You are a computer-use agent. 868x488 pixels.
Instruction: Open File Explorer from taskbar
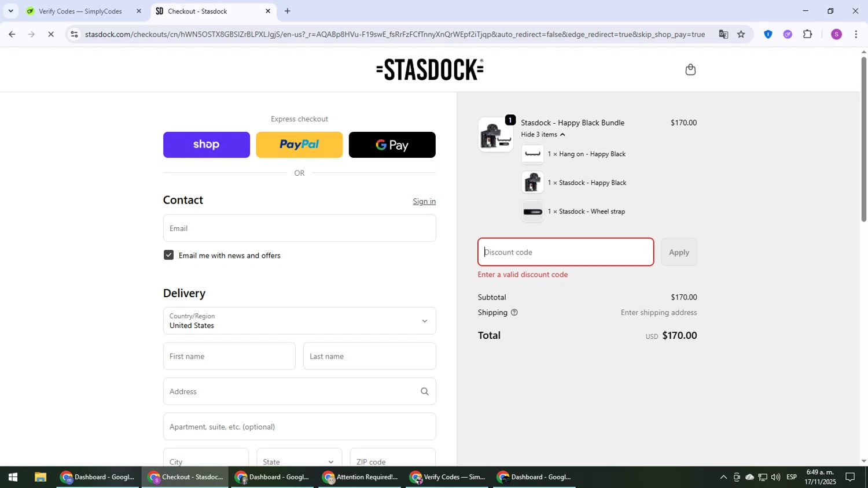[40, 477]
